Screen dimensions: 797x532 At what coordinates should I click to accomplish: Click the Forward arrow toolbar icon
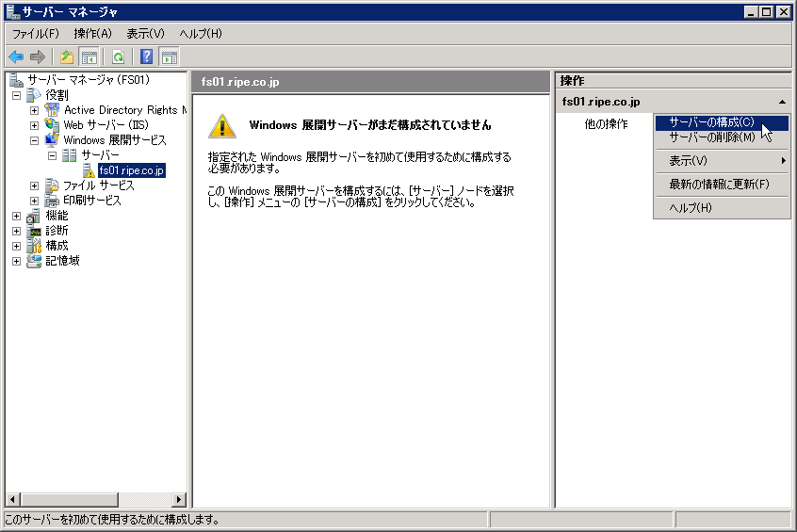(38, 56)
